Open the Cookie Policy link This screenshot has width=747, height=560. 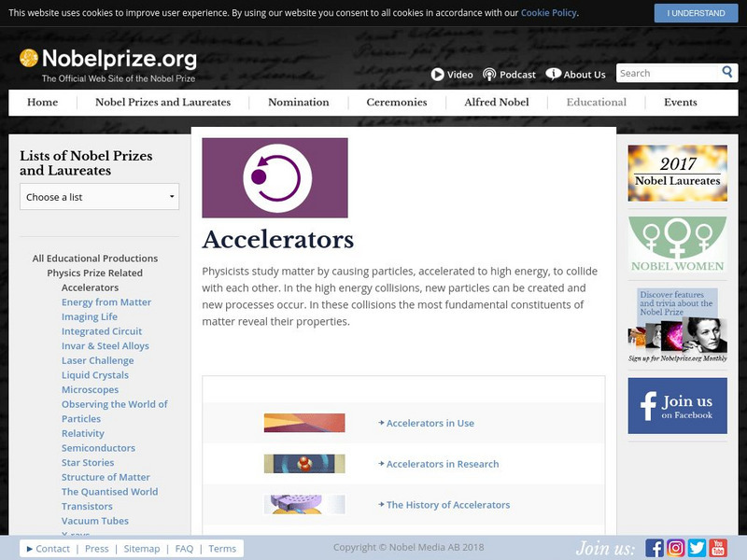click(548, 13)
